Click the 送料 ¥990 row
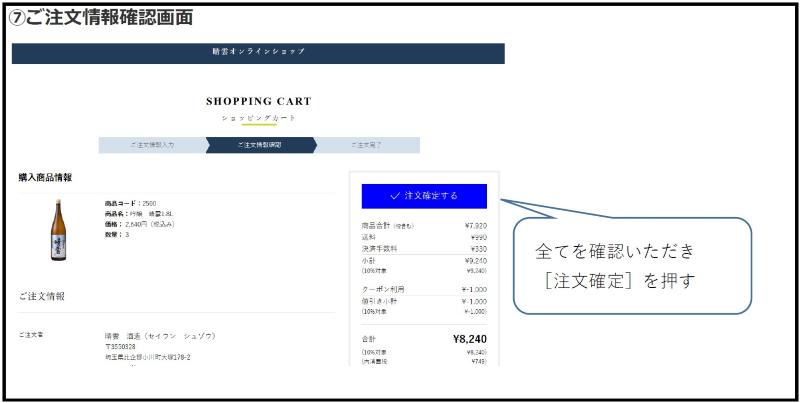The width and height of the screenshot is (800, 403). [x=423, y=237]
